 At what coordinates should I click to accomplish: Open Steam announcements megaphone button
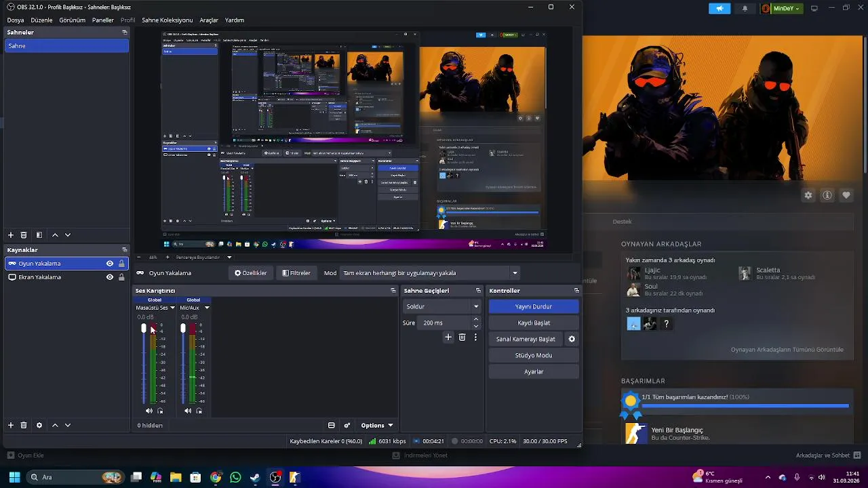coord(719,8)
